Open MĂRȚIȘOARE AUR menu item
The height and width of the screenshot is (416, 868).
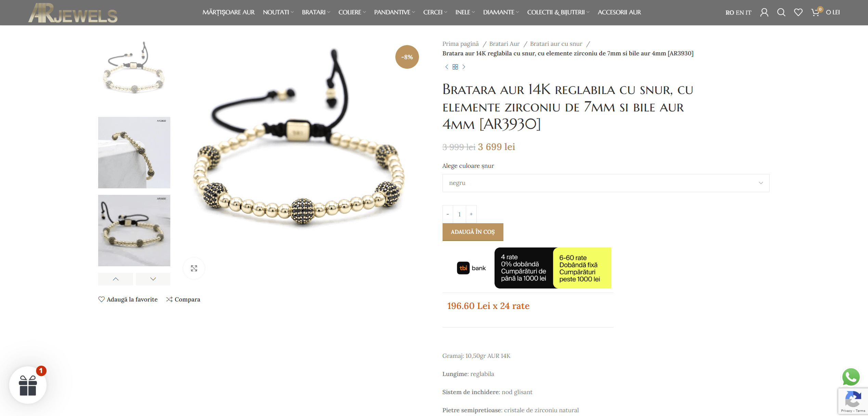(228, 12)
